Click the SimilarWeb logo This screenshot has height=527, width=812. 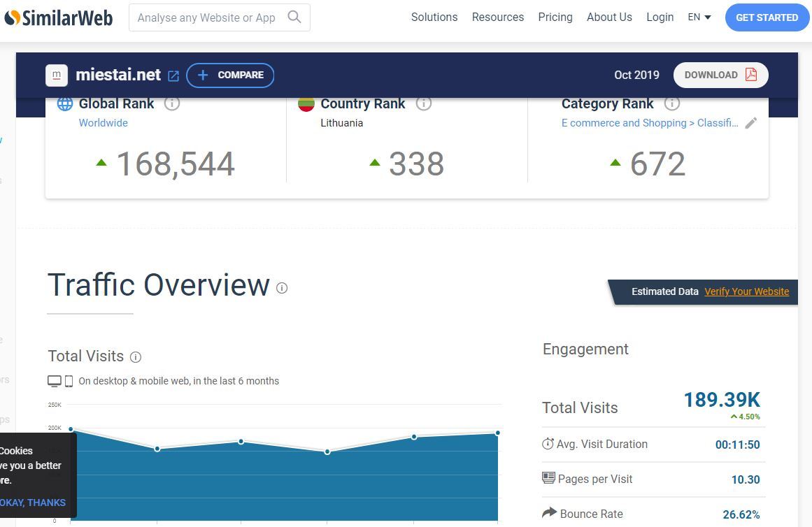pos(59,17)
